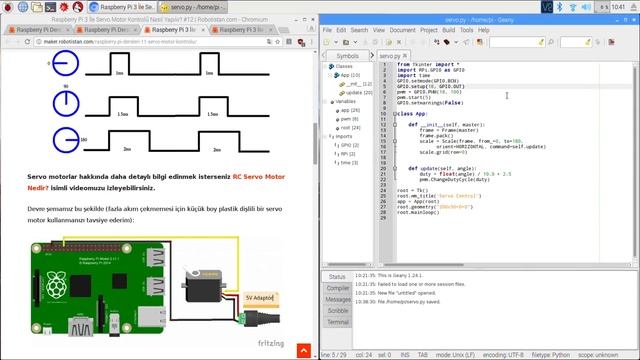
Task: Open Geany Project menu
Action: (x=429, y=30)
